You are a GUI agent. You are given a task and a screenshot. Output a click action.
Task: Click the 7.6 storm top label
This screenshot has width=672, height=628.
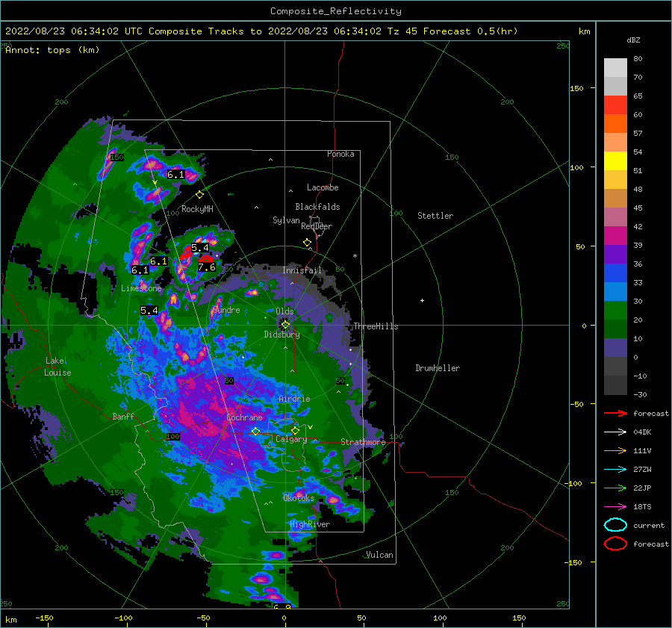coord(207,267)
